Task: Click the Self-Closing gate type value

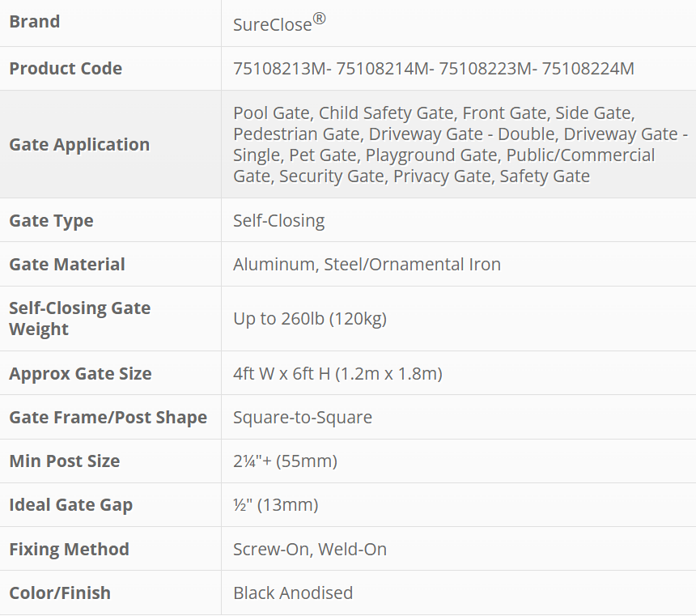Action: pos(278,220)
